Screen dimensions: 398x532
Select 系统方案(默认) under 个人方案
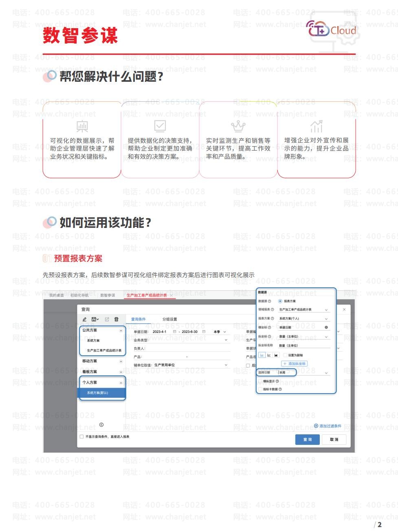pos(102,393)
